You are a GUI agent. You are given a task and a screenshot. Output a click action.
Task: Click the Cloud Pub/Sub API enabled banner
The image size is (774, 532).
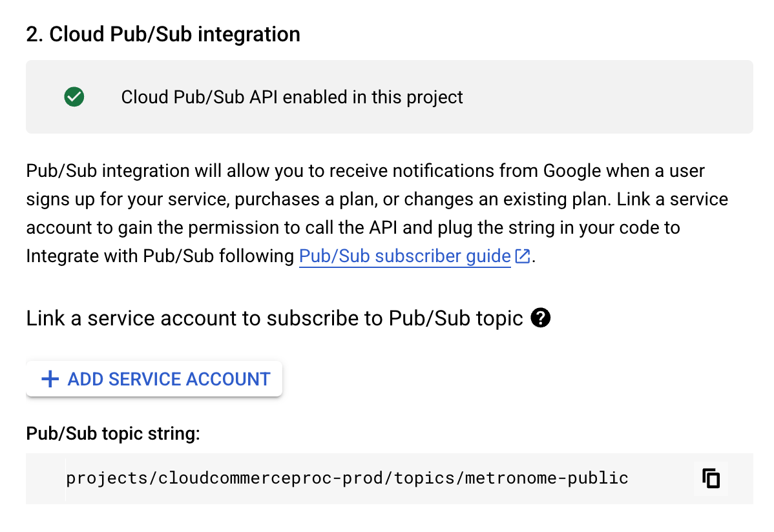coord(291,97)
